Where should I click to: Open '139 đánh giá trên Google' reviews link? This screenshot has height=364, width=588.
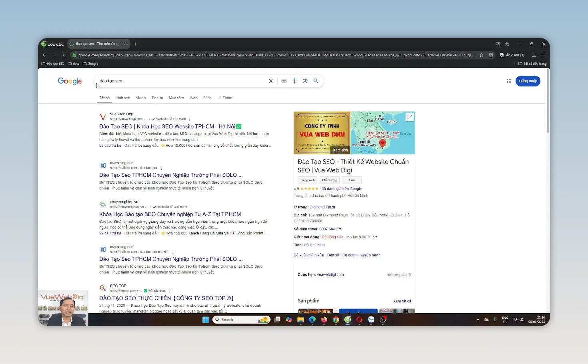[x=341, y=189]
